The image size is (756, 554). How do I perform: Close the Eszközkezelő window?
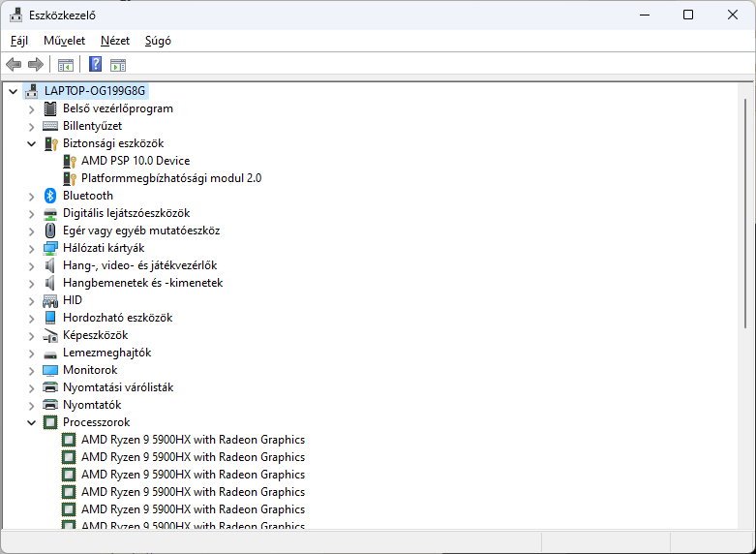(733, 15)
